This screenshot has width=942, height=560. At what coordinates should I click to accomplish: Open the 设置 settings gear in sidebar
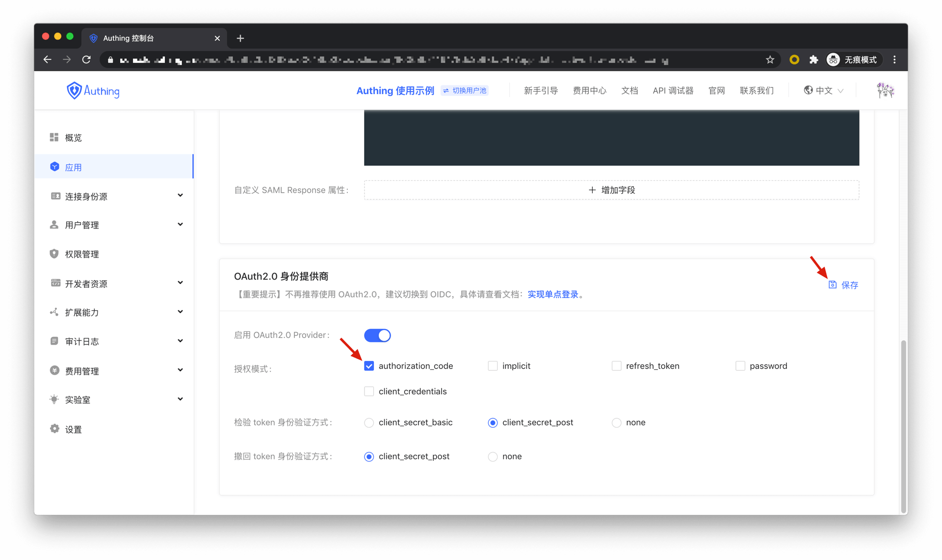(54, 428)
